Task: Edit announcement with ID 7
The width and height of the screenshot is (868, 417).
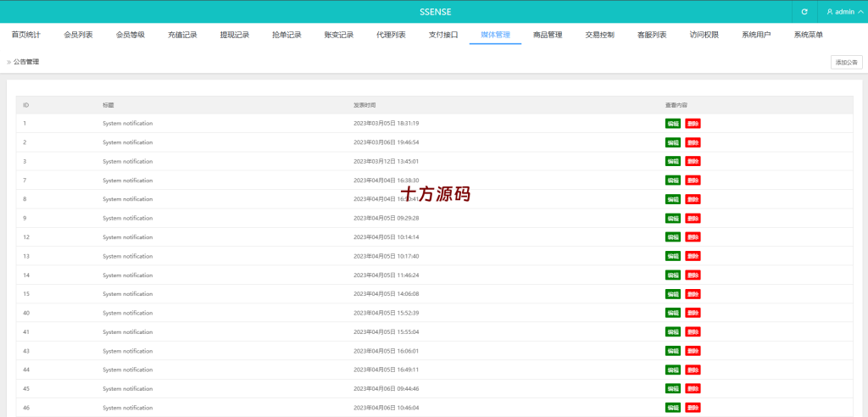Action: (672, 180)
